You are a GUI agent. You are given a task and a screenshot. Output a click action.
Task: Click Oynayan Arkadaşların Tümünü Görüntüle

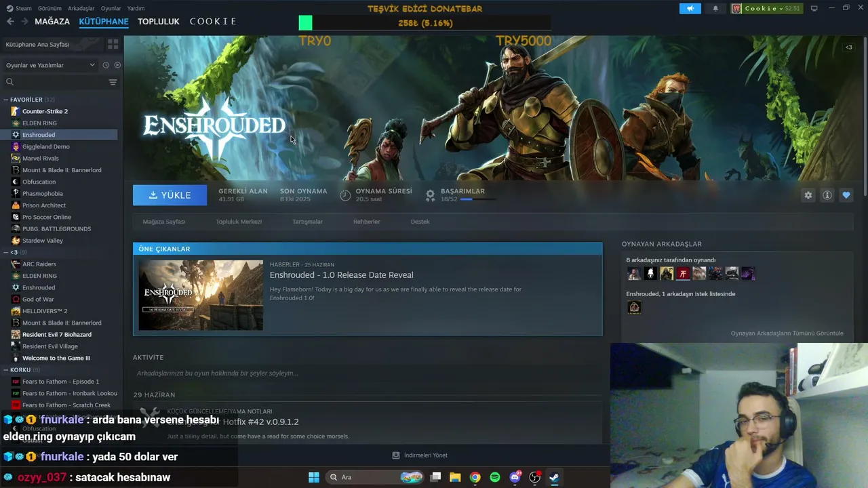pos(787,333)
